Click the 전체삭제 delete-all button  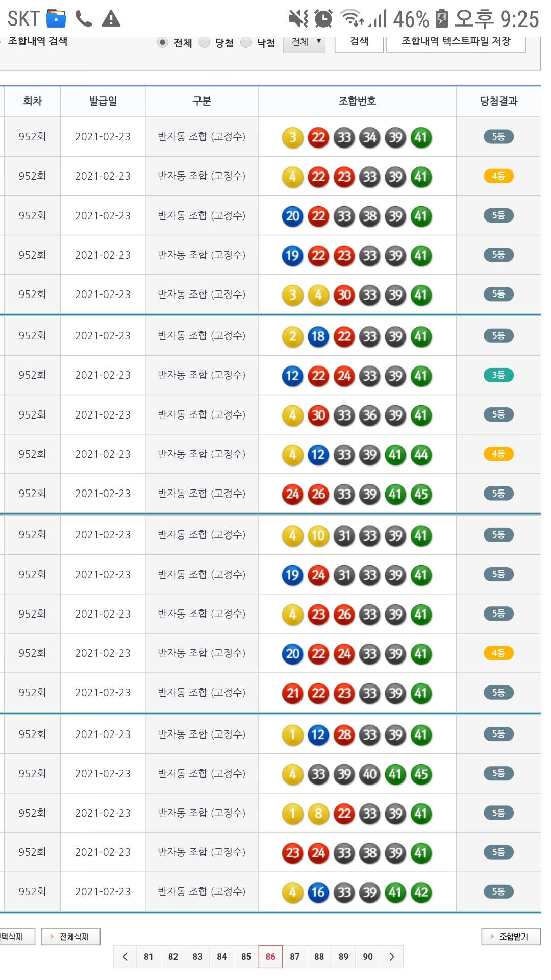[x=70, y=937]
